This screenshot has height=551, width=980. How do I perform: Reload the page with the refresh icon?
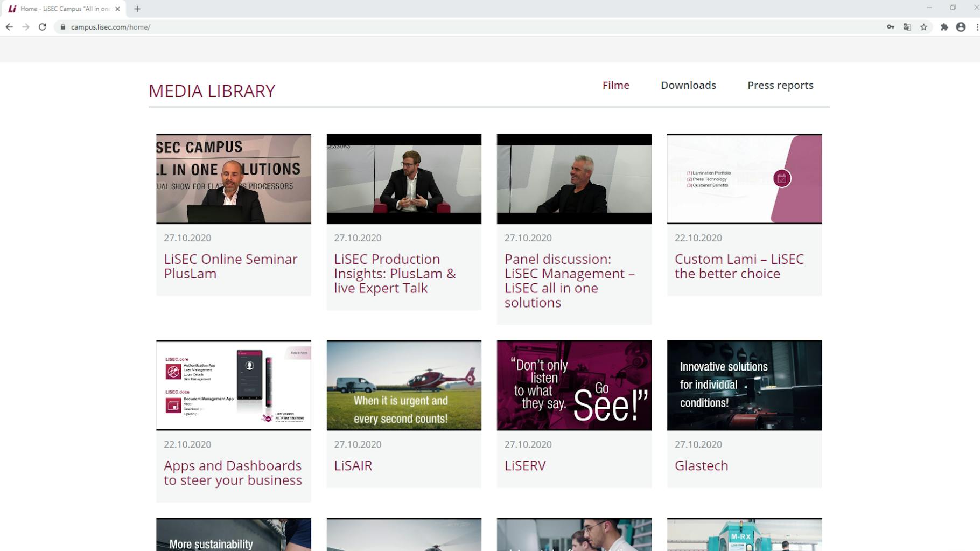point(42,27)
